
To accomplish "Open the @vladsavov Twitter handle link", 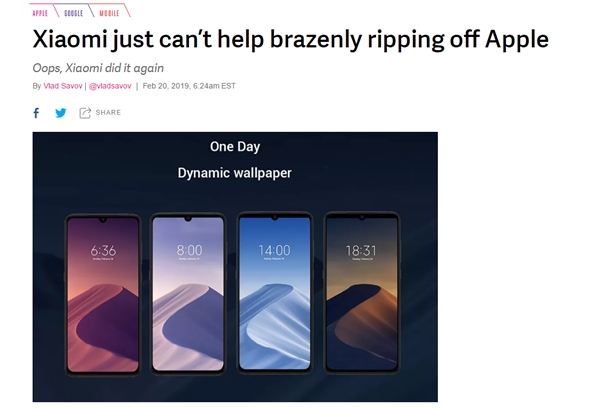I will tap(110, 86).
